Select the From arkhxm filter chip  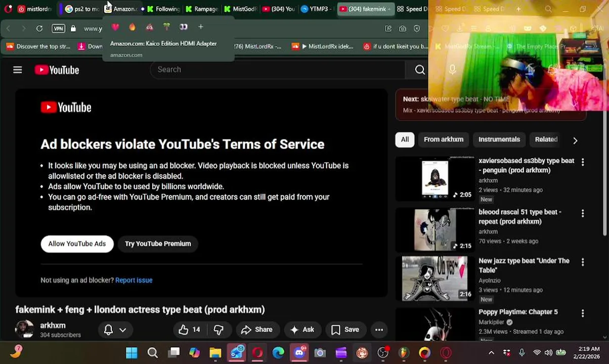(444, 140)
